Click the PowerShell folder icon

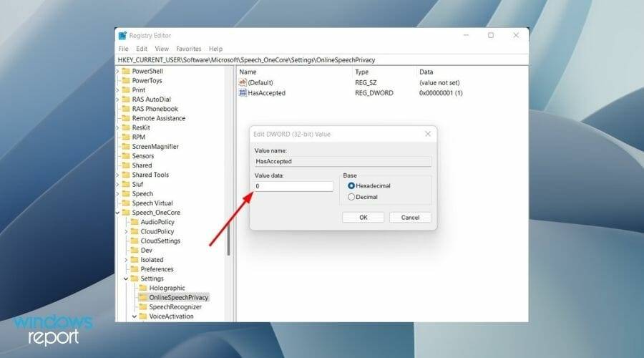pos(126,71)
